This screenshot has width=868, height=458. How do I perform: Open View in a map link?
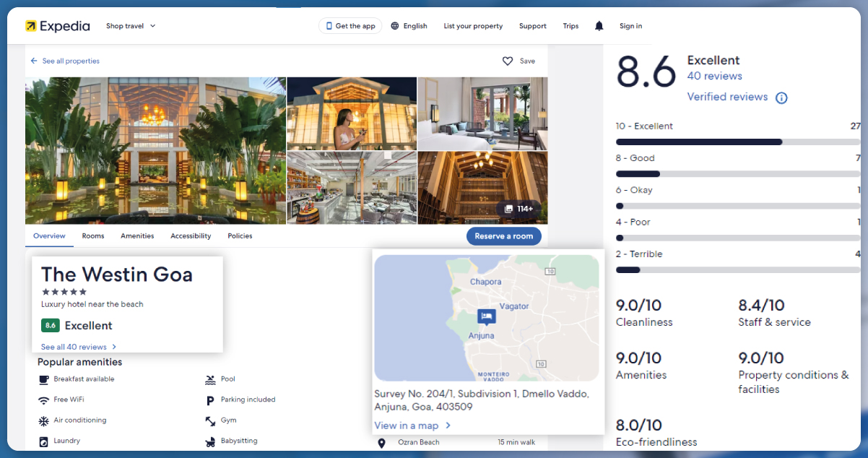coord(406,425)
